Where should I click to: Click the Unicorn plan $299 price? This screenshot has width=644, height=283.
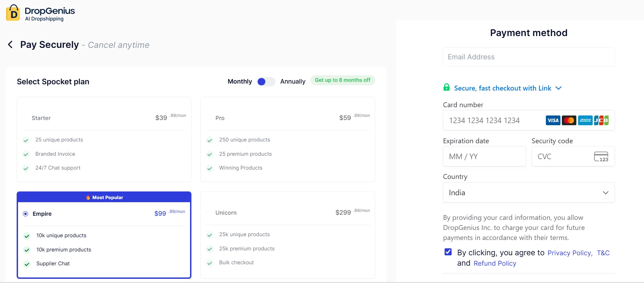coord(353,212)
